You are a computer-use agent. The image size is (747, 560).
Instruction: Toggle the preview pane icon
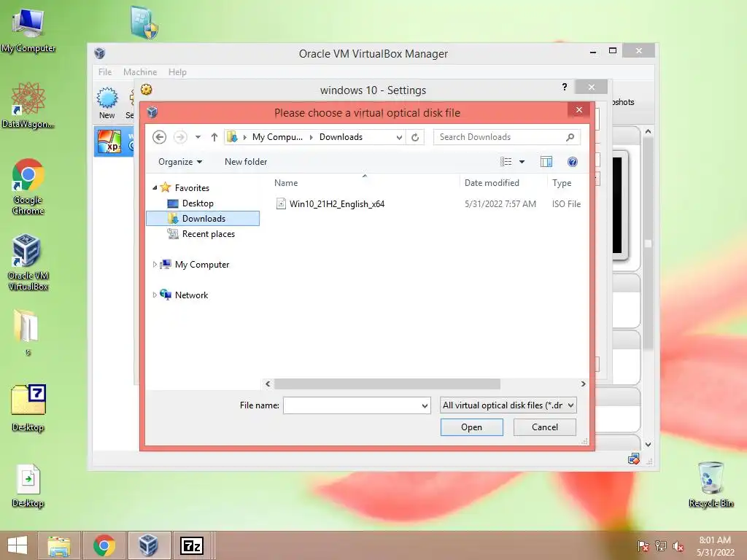click(546, 162)
